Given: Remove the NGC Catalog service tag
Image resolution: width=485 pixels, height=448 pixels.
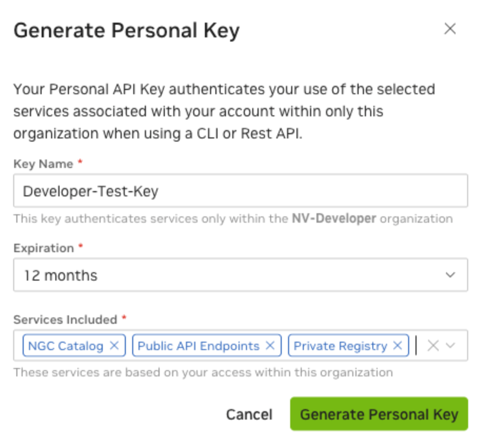Looking at the screenshot, I should (x=114, y=346).
